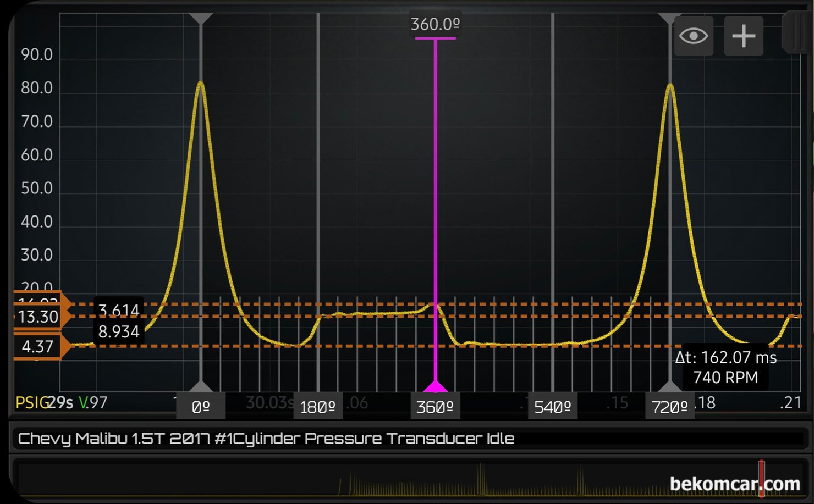Select the 13.30 orange cursor tag

tap(38, 317)
